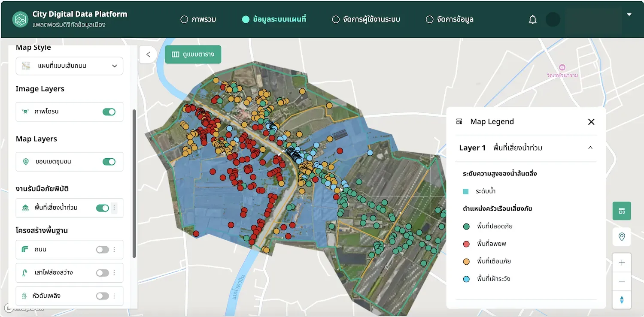Toggle the green map legend button
The height and width of the screenshot is (317, 644).
coord(622,211)
